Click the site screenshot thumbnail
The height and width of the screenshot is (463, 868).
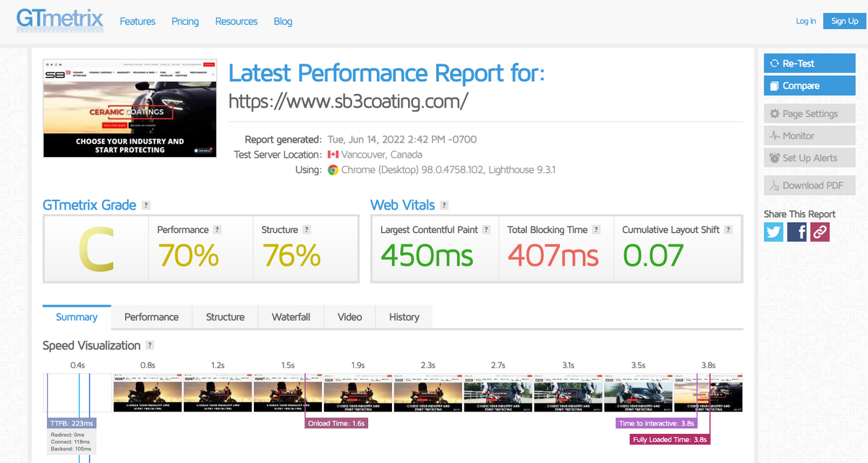129,109
